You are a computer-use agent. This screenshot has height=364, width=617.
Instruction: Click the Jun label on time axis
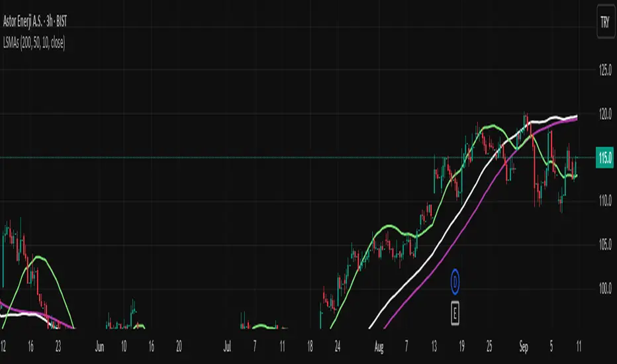[99, 347]
